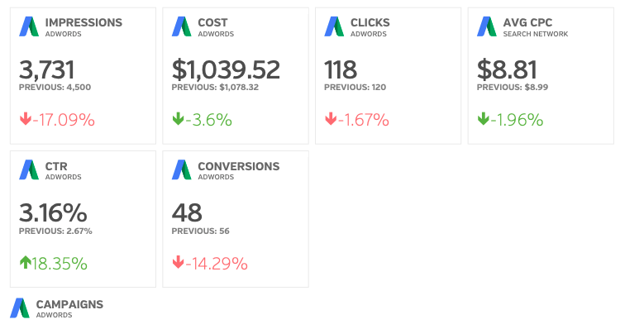Click ADWORDS subtitle under CAMPAIGNS
Screen dimensions: 644x329
55,315
